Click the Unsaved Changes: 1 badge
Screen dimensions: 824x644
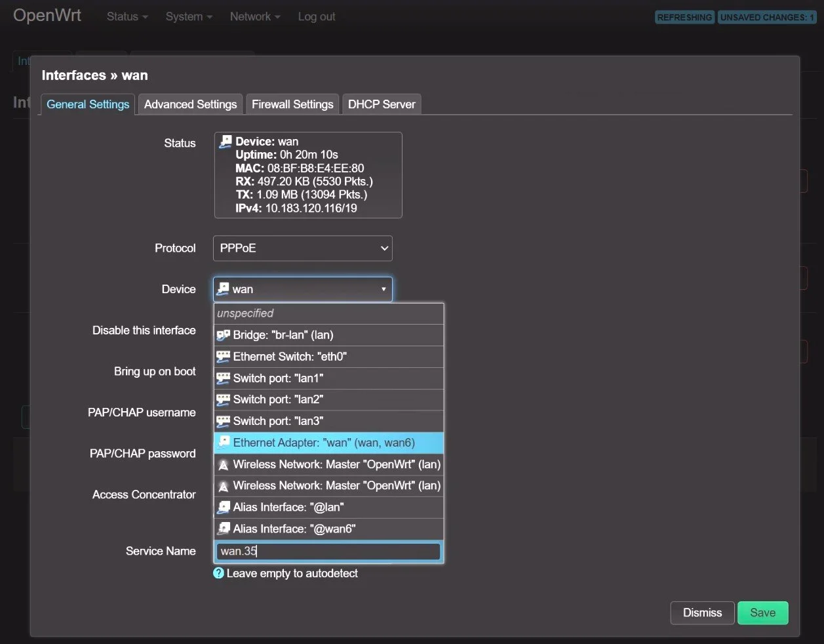pos(767,17)
